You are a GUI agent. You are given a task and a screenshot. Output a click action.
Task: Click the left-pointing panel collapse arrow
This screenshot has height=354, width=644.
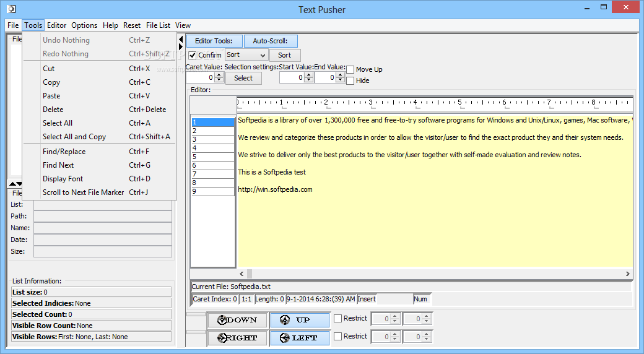(x=181, y=39)
